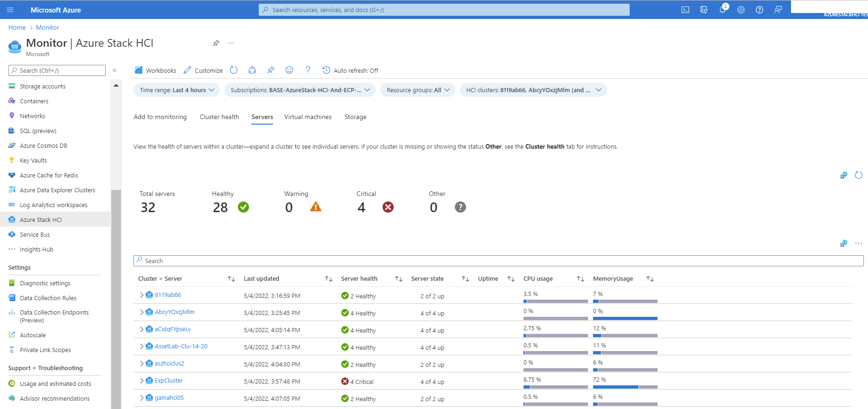Open the Help question mark in top bar

click(x=759, y=10)
